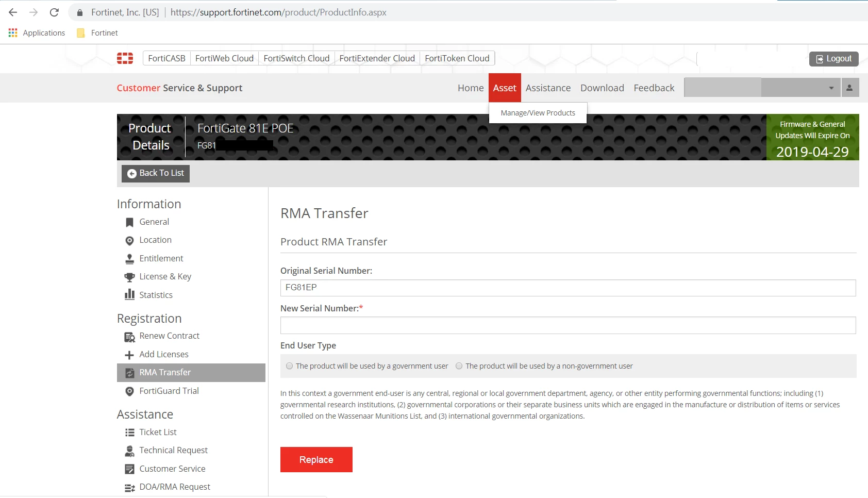
Task: Switch to FortiToken Cloud tab
Action: point(457,58)
